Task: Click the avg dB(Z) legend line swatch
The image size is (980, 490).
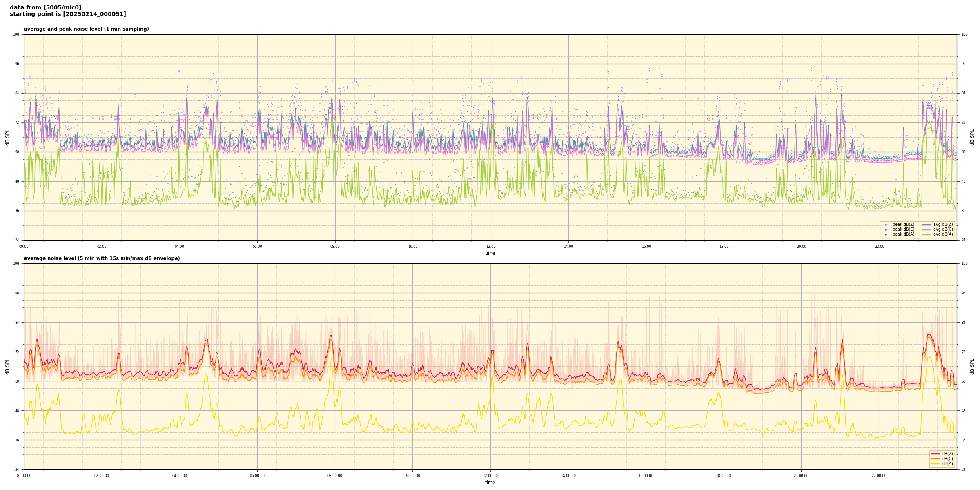Action: [x=927, y=225]
